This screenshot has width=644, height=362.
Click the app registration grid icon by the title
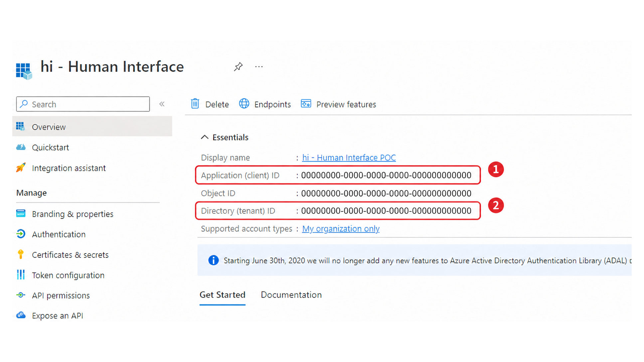tap(24, 71)
